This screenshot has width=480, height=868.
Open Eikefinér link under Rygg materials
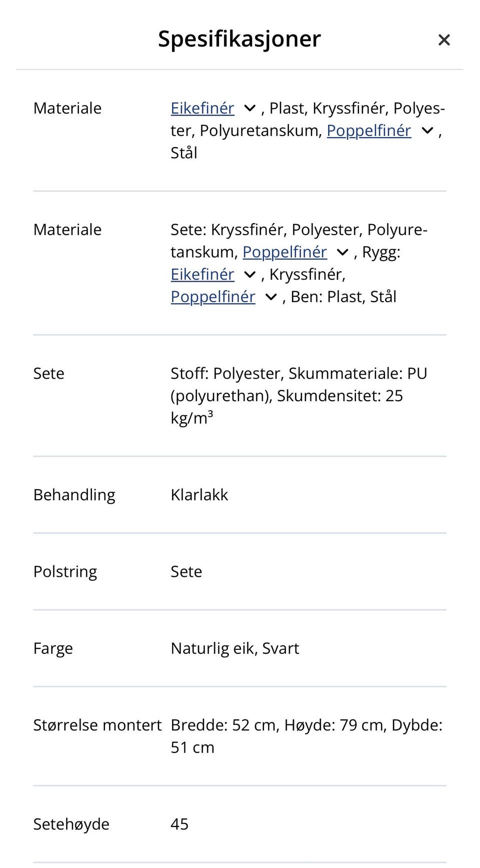coord(202,274)
